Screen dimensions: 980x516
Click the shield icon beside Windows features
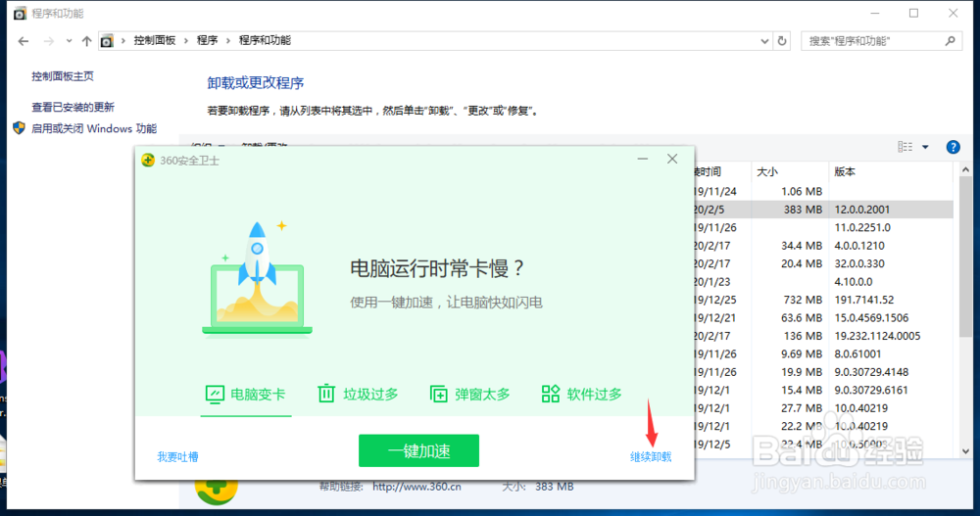coord(19,128)
